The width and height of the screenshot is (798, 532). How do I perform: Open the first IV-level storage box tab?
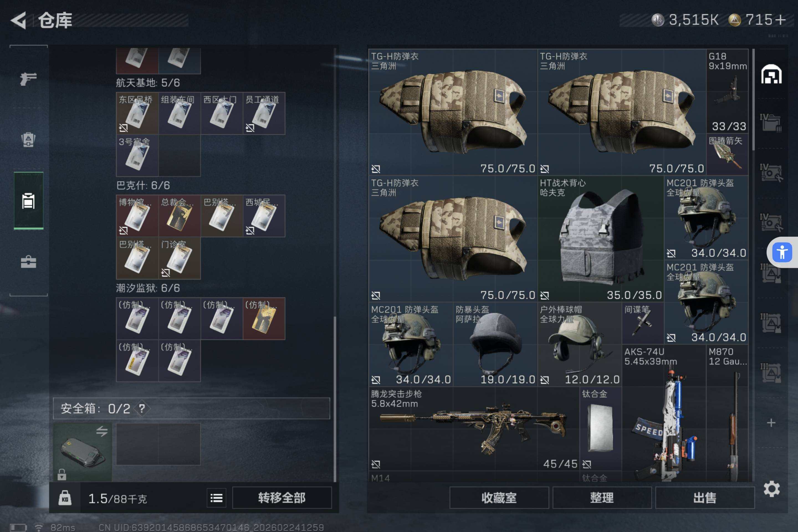pyautogui.click(x=771, y=123)
